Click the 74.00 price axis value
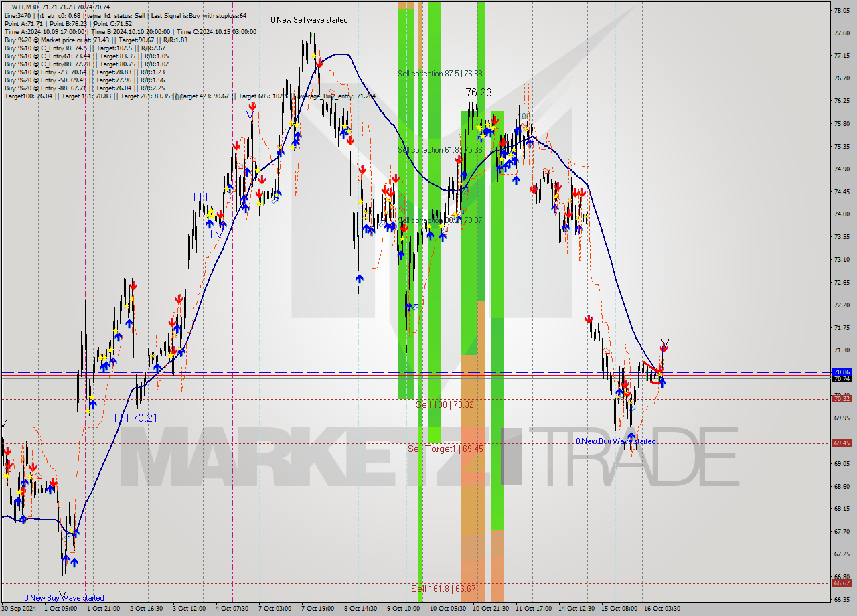Screen dimensions: 857x616 (x=841, y=214)
